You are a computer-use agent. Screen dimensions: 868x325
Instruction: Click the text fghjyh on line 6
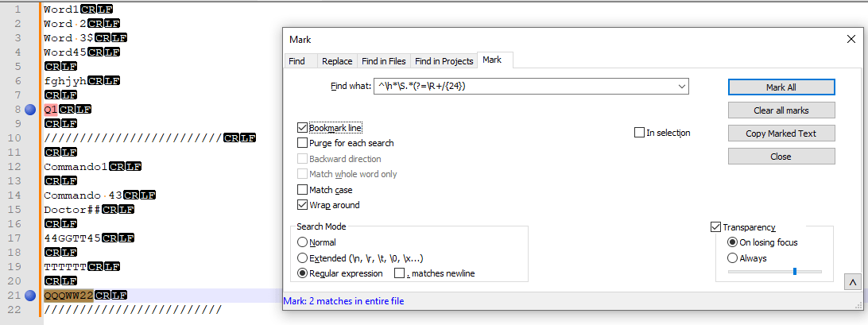click(65, 81)
